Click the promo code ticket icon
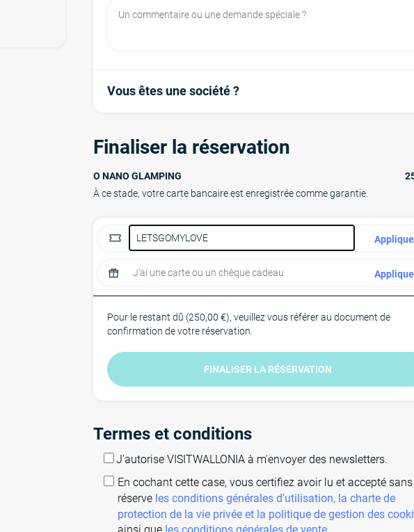 point(115,238)
